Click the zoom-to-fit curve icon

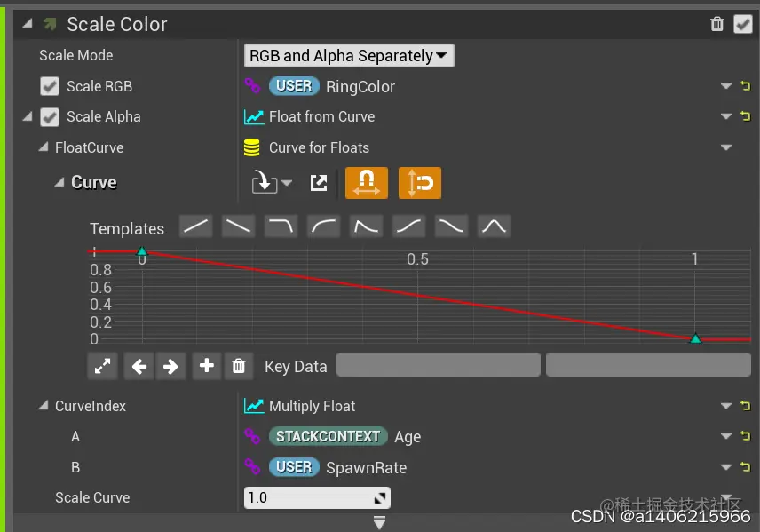coord(103,365)
